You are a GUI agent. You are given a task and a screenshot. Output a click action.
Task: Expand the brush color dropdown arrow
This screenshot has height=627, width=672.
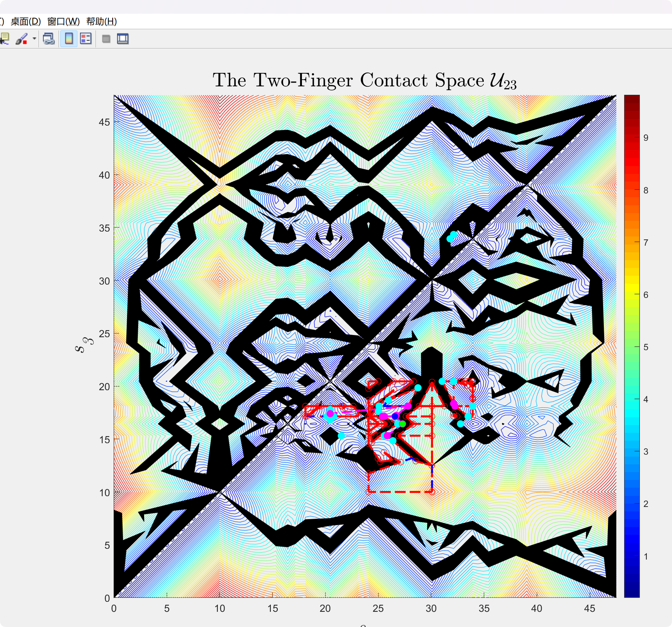34,39
